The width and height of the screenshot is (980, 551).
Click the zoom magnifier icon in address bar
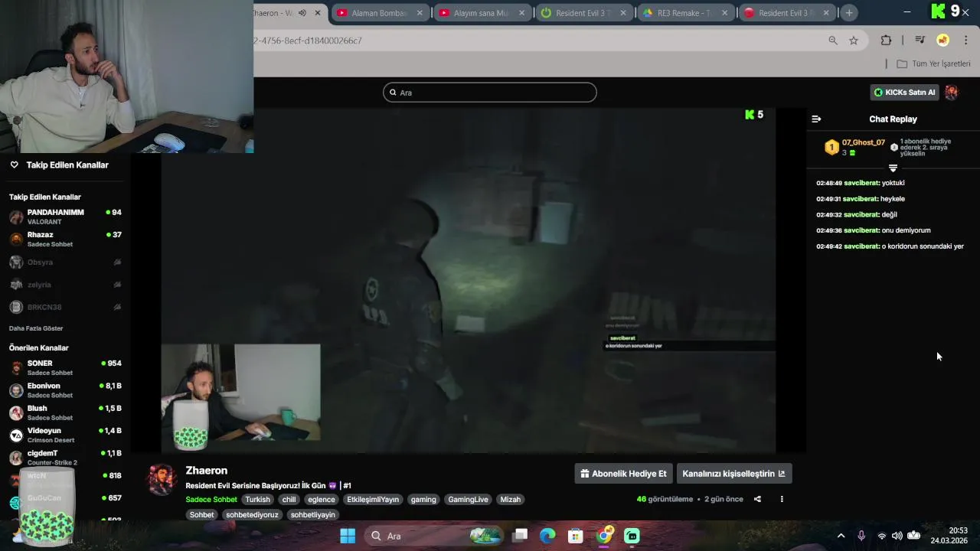click(833, 41)
